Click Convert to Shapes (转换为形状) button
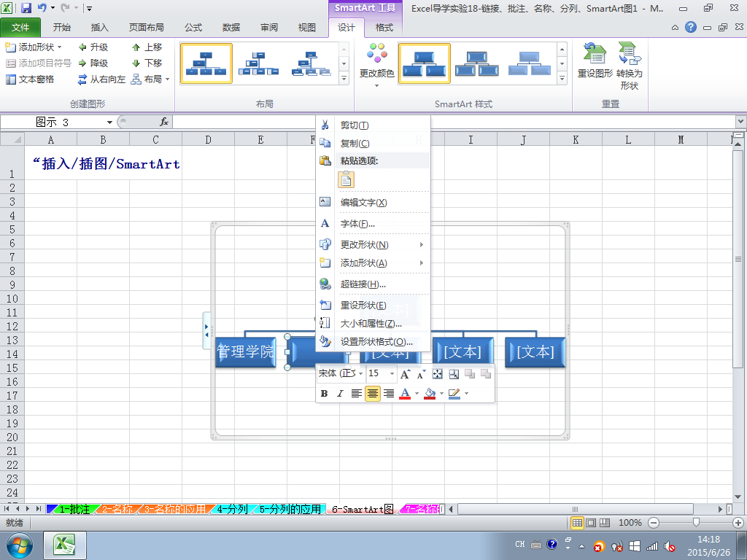The width and height of the screenshot is (747, 560). pos(630,66)
